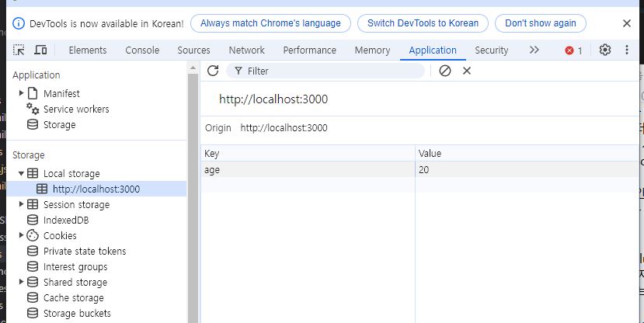Toggle the device toolbar icon
The height and width of the screenshot is (323, 644).
[x=40, y=50]
